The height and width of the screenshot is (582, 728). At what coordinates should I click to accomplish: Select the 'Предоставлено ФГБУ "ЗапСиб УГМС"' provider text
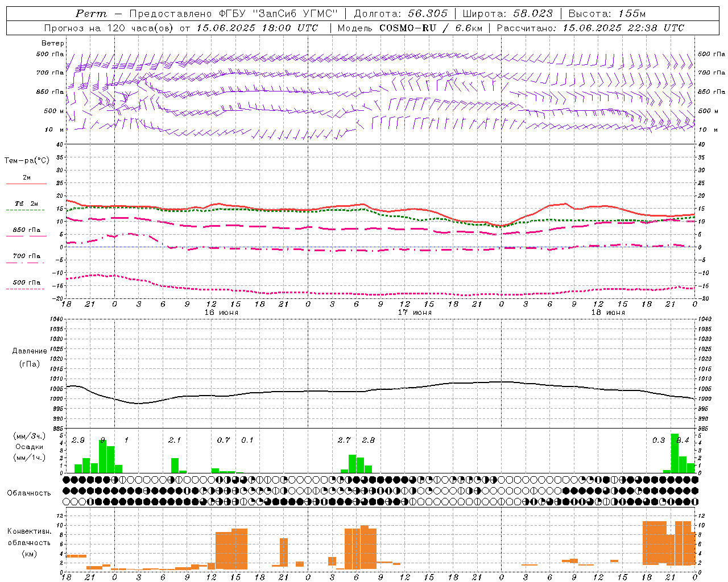[234, 14]
